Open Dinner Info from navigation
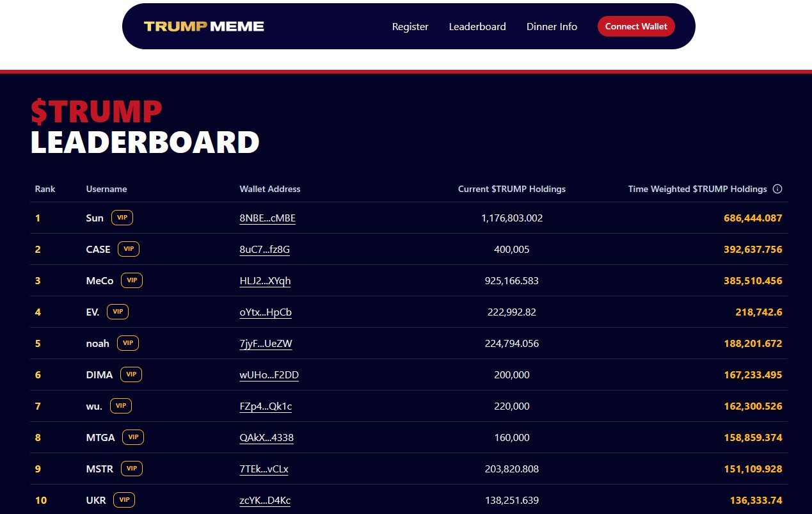 [552, 26]
